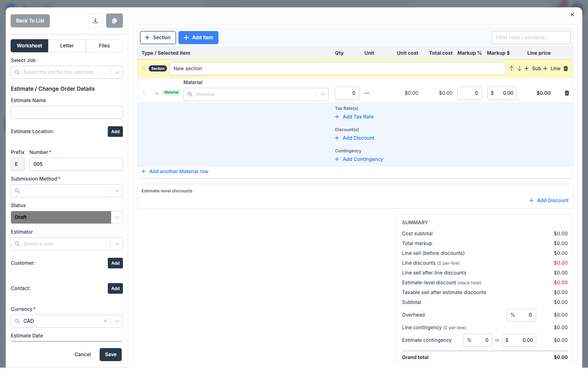Delete the Material row trash icon
The image size is (588, 375).
567,93
